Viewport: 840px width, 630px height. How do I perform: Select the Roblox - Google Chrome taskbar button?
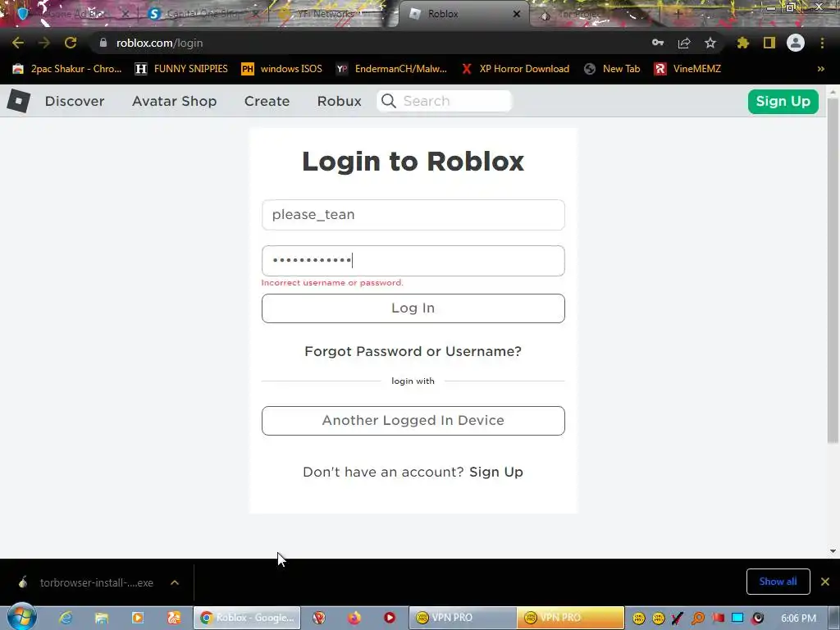click(247, 618)
